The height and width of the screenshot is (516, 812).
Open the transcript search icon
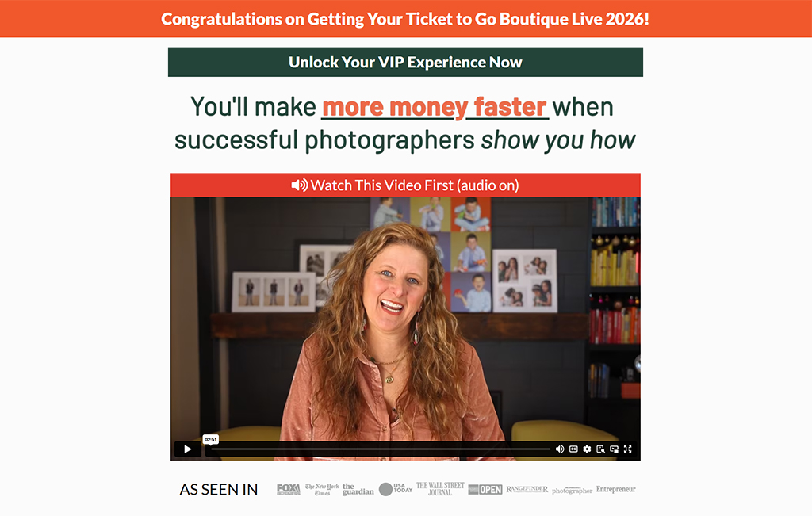pos(600,449)
